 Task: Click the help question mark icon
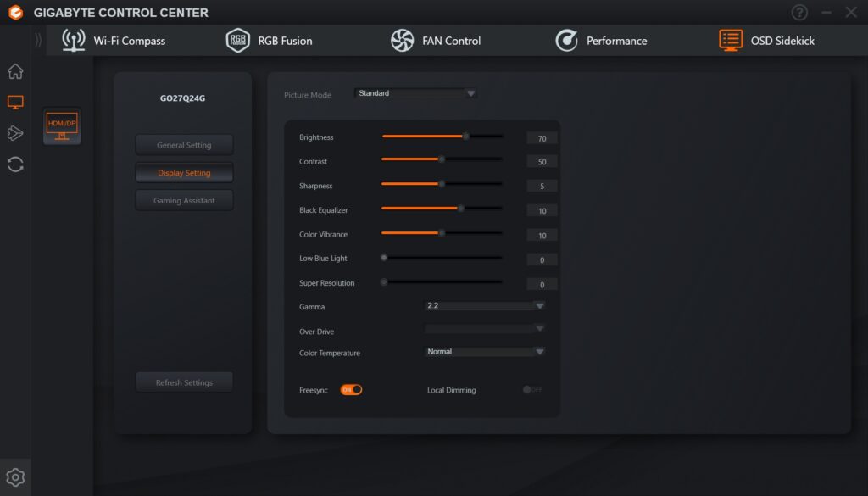pos(798,12)
